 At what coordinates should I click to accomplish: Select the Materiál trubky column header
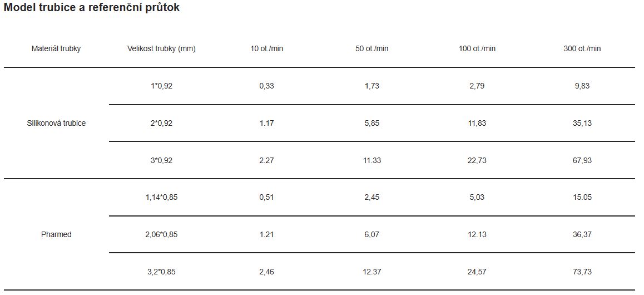[56, 48]
